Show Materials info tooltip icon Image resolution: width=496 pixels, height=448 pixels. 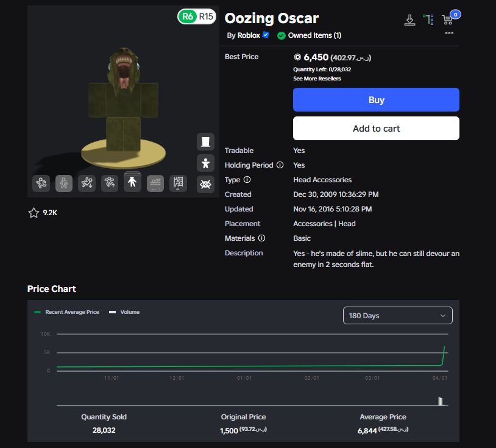(261, 238)
